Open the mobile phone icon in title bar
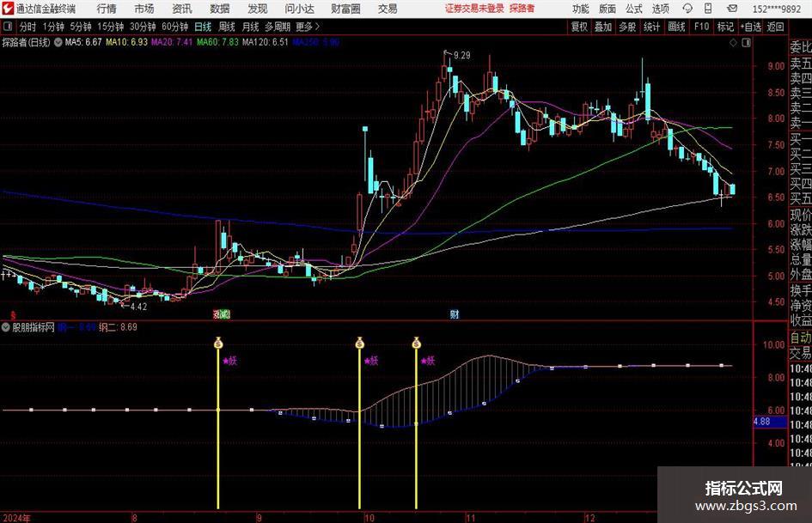 click(x=708, y=9)
